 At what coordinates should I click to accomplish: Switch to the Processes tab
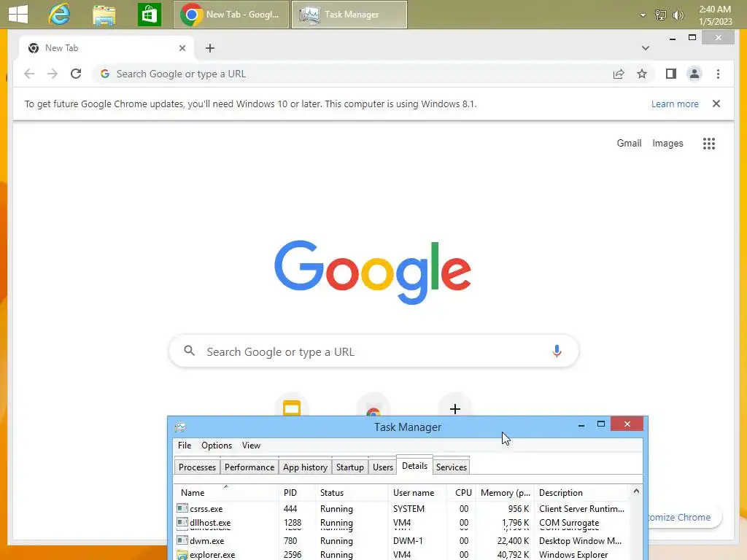(x=197, y=467)
